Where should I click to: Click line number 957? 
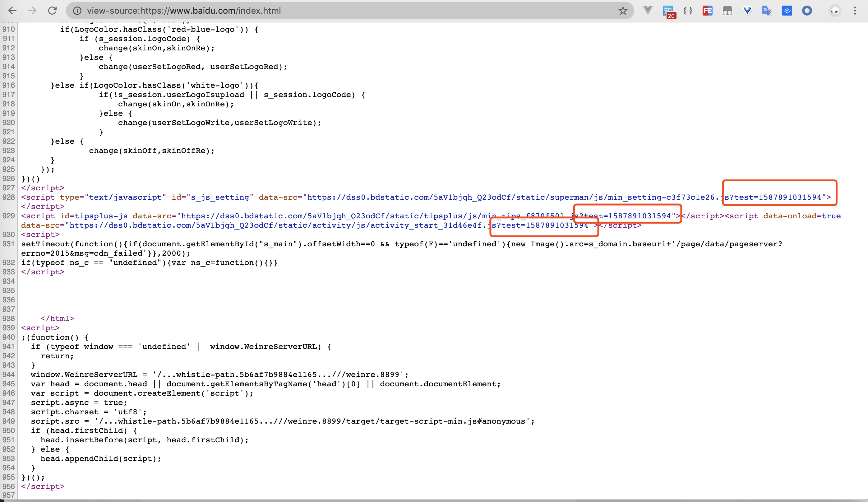click(9, 495)
